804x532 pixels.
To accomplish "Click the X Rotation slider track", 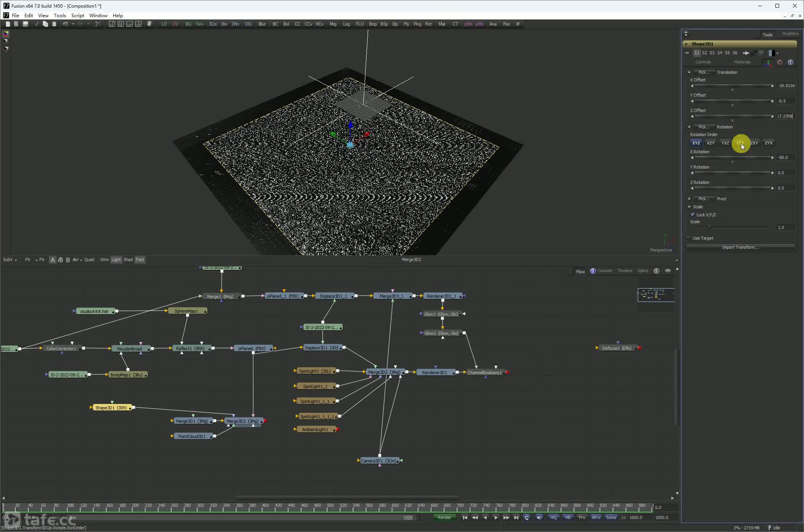I will click(x=732, y=157).
